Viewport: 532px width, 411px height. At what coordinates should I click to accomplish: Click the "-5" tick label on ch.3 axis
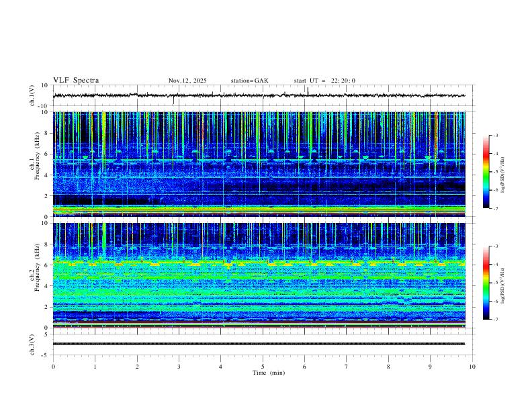pos(46,355)
